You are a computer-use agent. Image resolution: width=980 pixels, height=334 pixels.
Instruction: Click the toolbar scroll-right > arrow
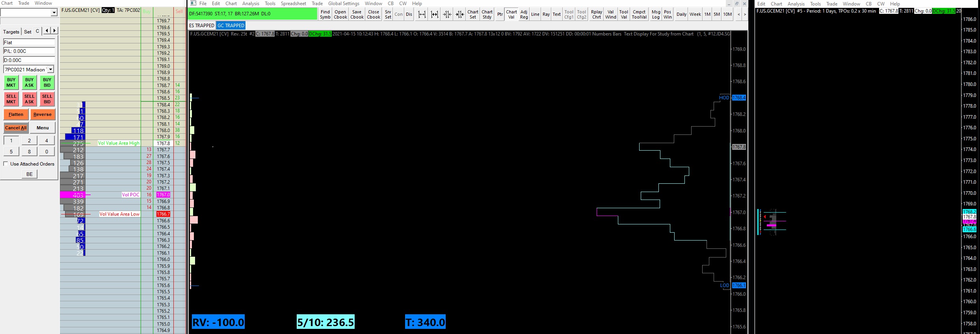745,15
